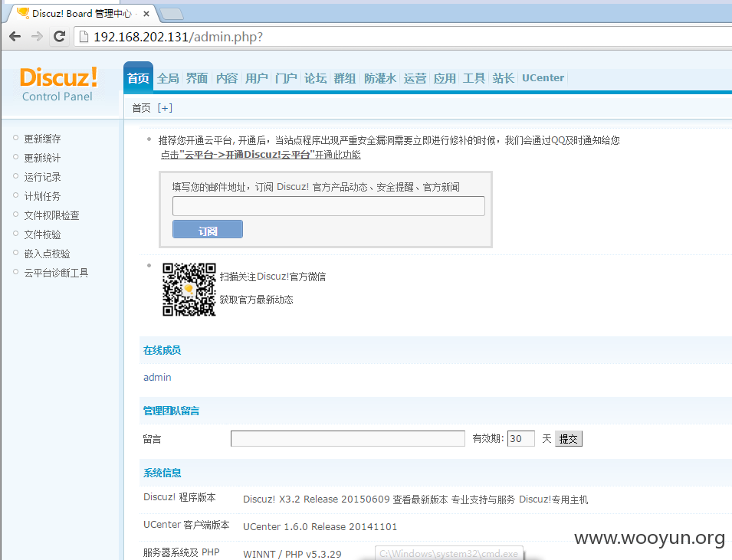The height and width of the screenshot is (560, 732).
Task: Open the 论坛 navigation tab
Action: 316,78
